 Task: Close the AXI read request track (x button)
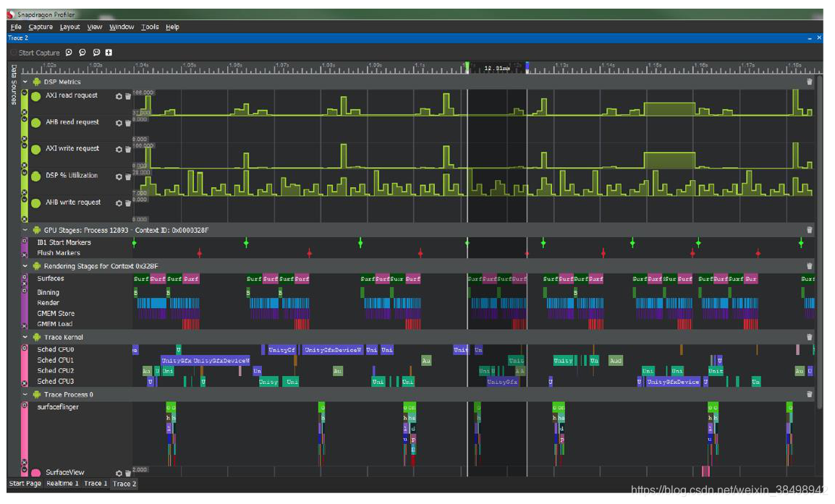pyautogui.click(x=24, y=112)
